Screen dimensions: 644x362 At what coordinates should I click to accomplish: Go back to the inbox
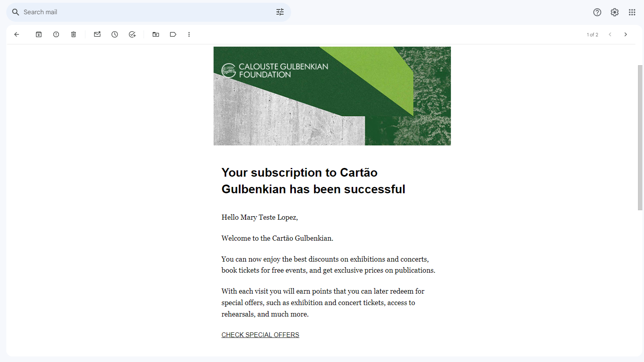click(x=17, y=34)
